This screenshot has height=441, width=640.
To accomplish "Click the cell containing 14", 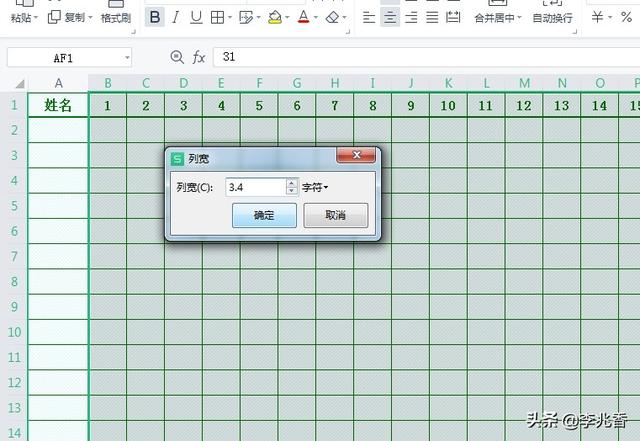I will 600,105.
